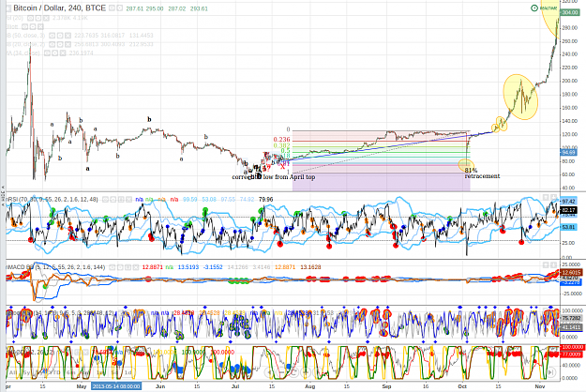Hide the Vol (20) indicator with its eye icon
Screen dimensions: 586x392
[x=30, y=18]
